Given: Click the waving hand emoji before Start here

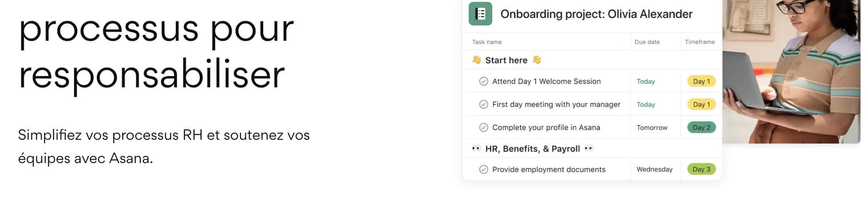Looking at the screenshot, I should 476,60.
